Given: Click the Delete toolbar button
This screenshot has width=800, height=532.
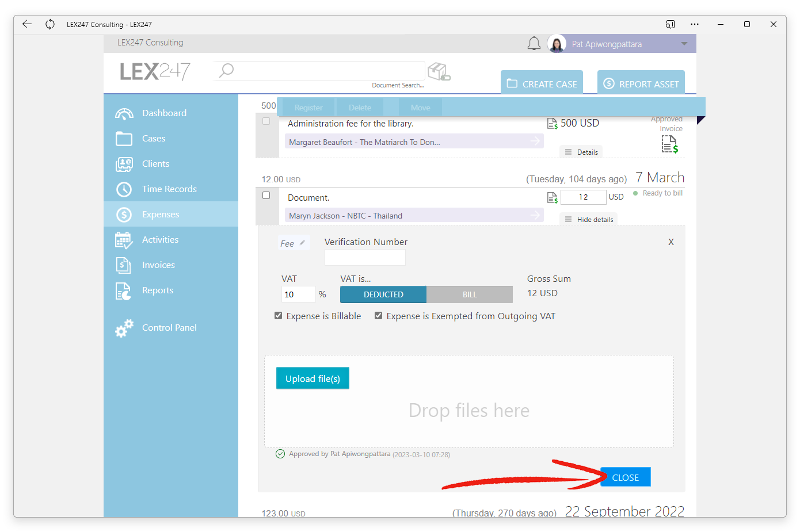Looking at the screenshot, I should click(360, 108).
